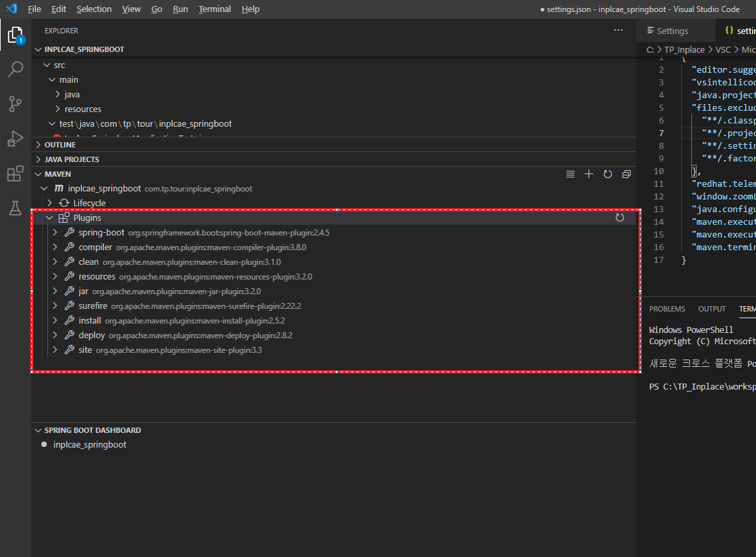The image size is (756, 557).
Task: Click spring-boot plugin wrench icon
Action: coord(69,232)
